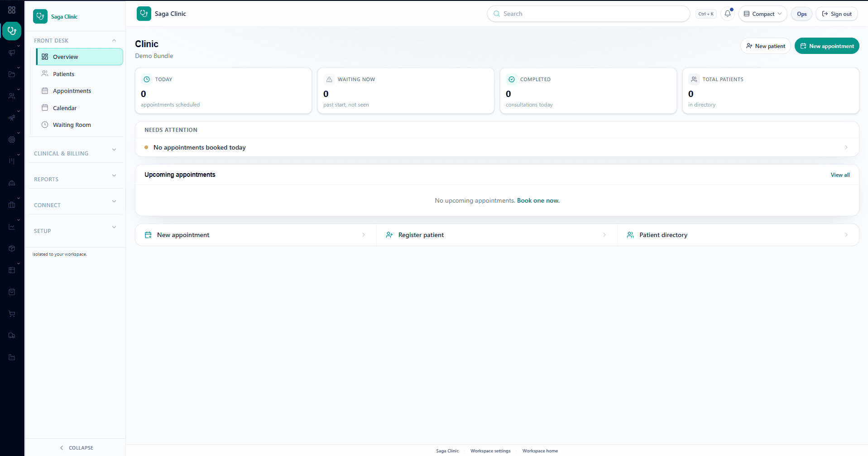868x456 pixels.
Task: Open the delivery truck icon in rail
Action: pyautogui.click(x=12, y=335)
